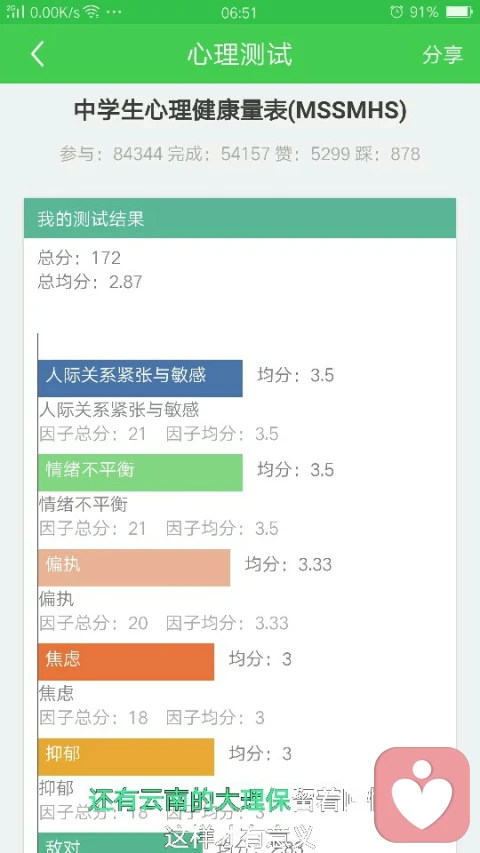Select the orange 焦虑 bar
Viewport: 480px width, 853px height.
[x=126, y=662]
